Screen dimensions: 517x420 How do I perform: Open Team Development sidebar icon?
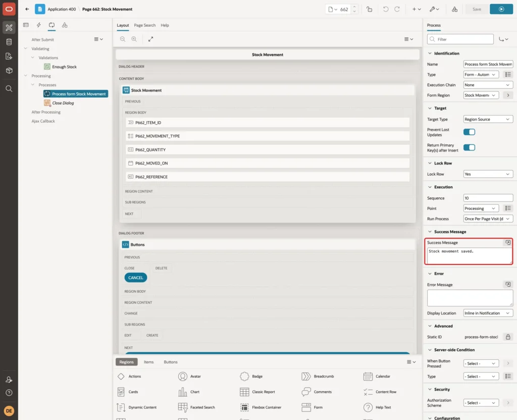[9, 57]
